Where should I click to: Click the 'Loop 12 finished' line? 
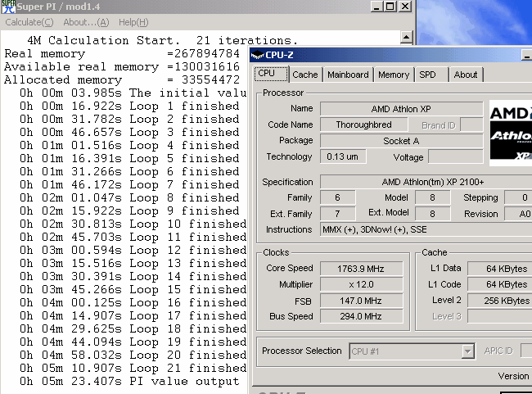133,251
